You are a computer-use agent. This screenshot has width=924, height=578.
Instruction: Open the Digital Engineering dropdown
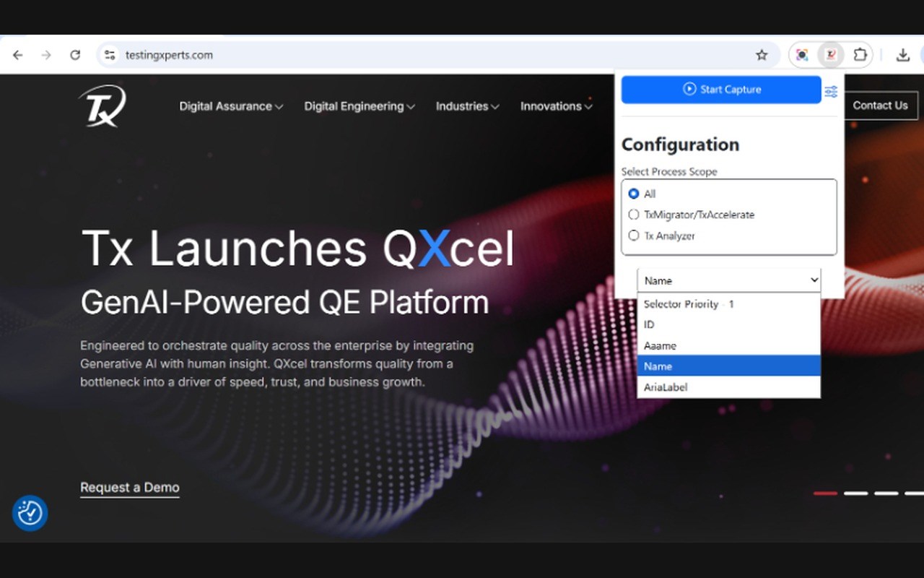point(359,106)
